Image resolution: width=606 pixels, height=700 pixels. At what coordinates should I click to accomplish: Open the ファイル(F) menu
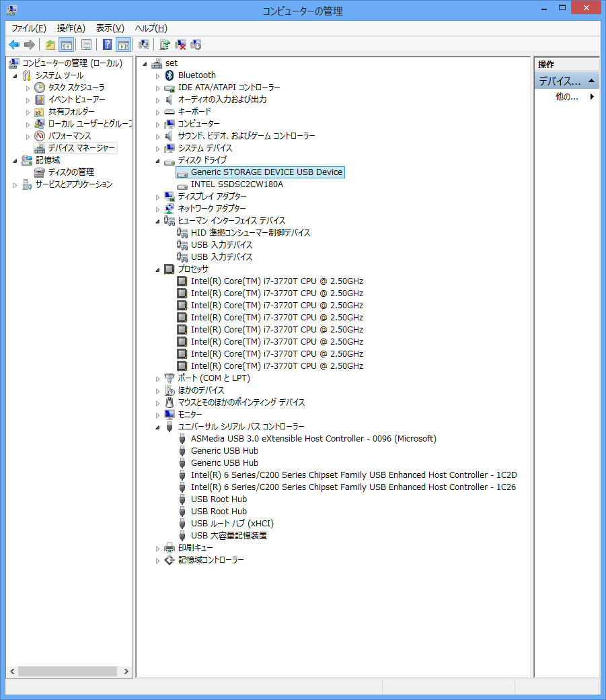[29, 28]
